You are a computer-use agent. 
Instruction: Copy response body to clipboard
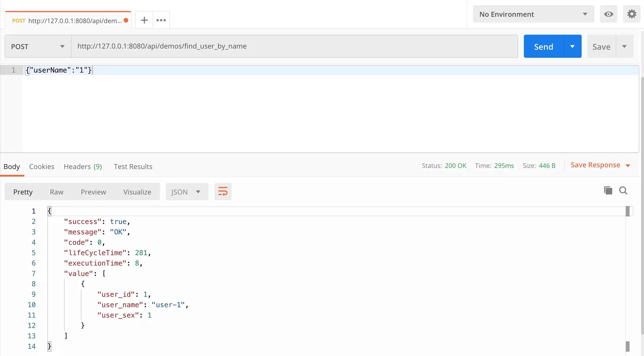click(x=608, y=190)
